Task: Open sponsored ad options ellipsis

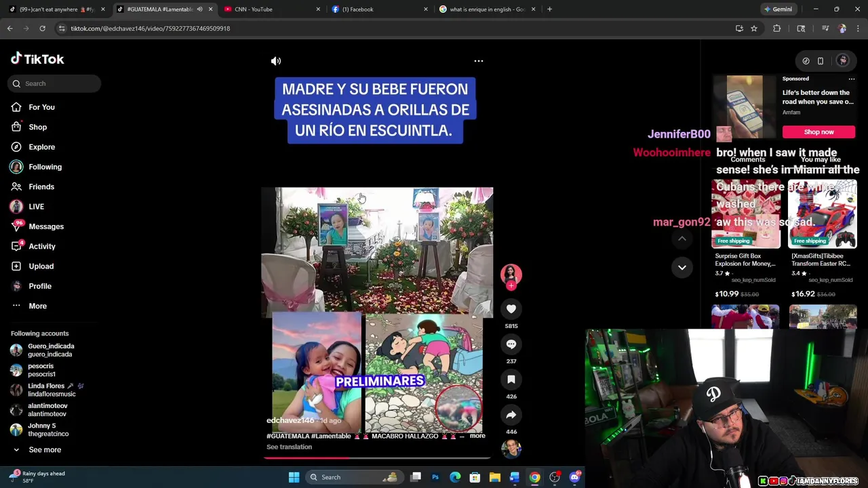Action: pos(852,79)
